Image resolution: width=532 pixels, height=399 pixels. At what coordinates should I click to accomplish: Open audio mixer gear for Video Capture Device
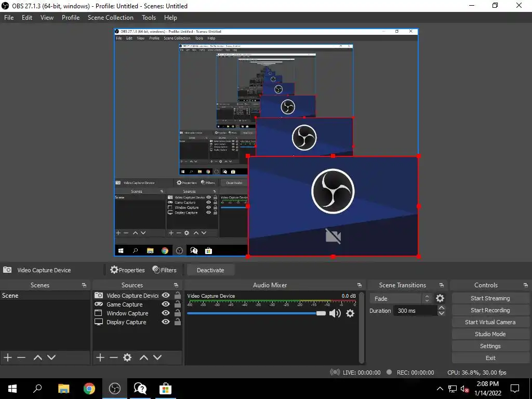pos(350,313)
